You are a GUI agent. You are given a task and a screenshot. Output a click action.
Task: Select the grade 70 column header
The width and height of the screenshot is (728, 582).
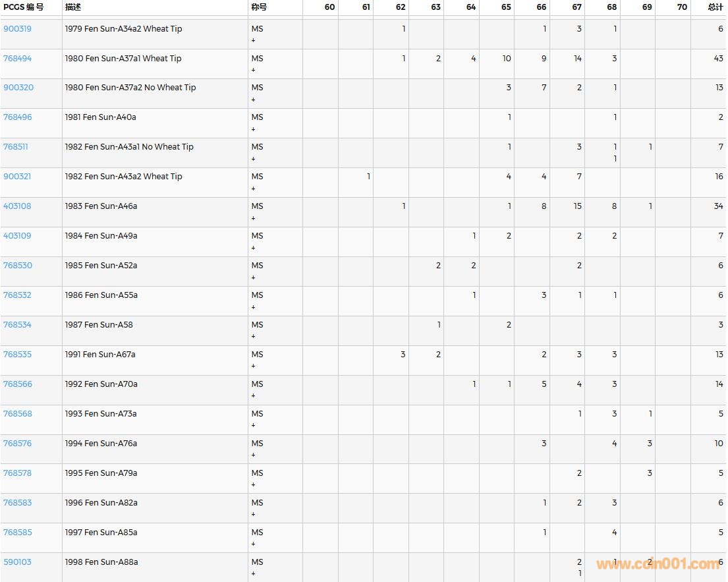(x=681, y=7)
